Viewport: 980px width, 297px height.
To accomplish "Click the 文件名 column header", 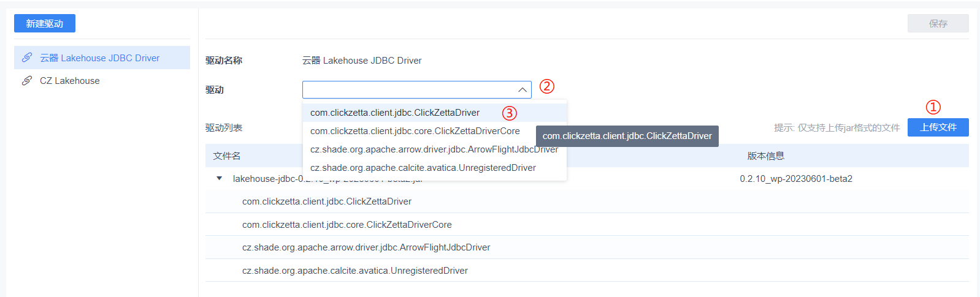I will click(x=227, y=156).
